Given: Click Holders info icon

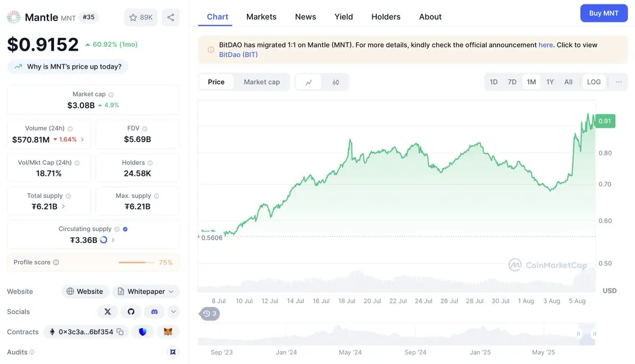Looking at the screenshot, I should [x=150, y=163].
